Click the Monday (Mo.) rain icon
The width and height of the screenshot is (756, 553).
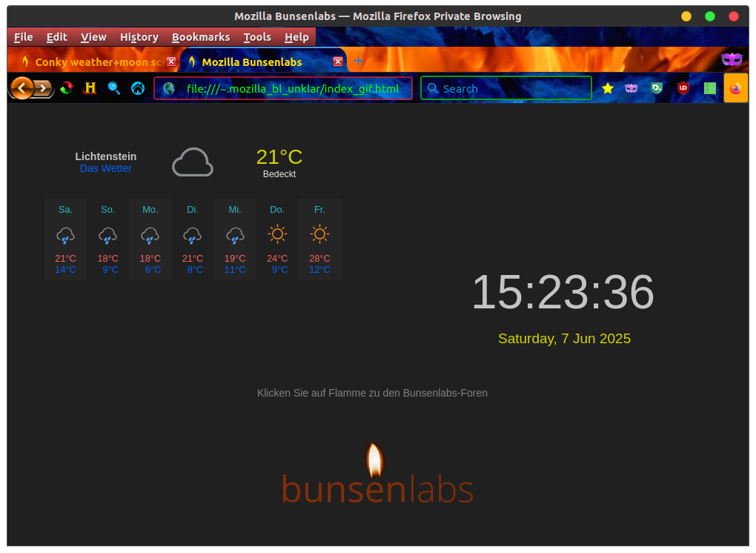pyautogui.click(x=150, y=235)
